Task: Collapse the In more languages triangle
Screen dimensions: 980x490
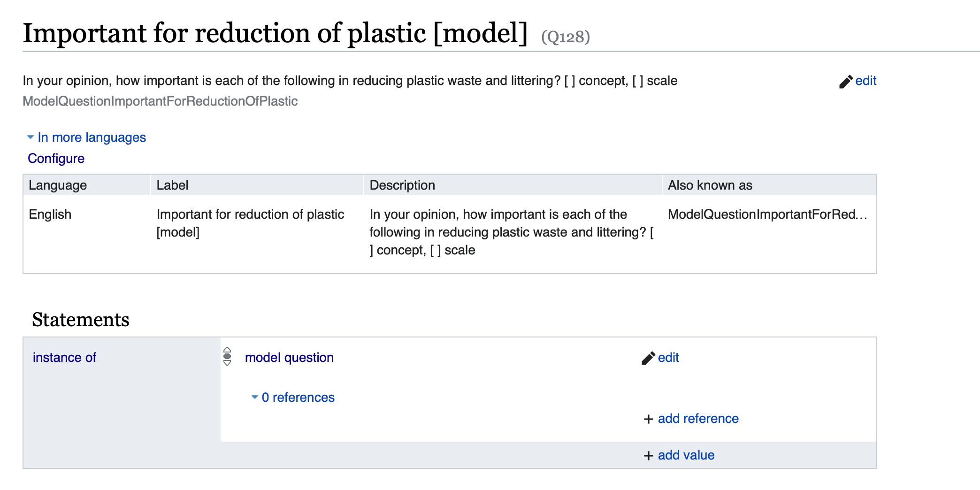Action: pyautogui.click(x=31, y=137)
